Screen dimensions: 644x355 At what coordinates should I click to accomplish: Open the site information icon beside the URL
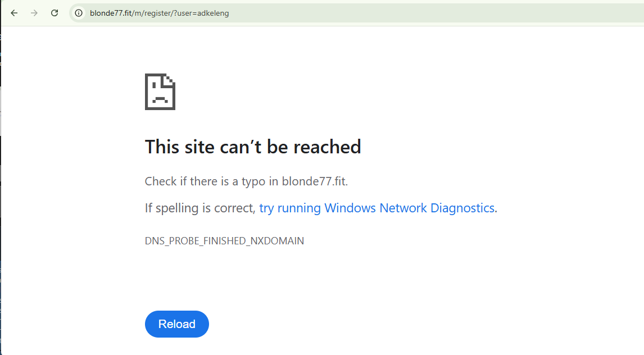pyautogui.click(x=79, y=13)
